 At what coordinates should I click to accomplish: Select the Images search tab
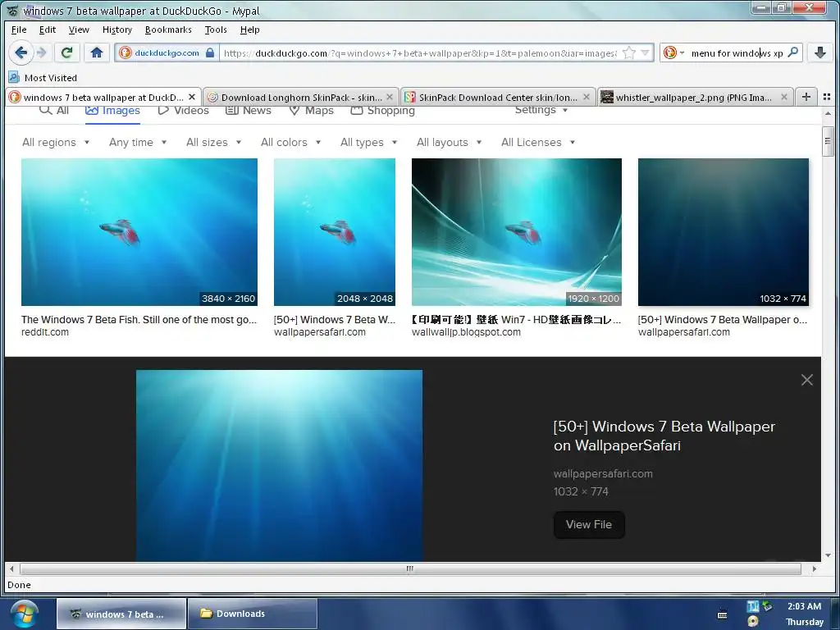point(112,110)
